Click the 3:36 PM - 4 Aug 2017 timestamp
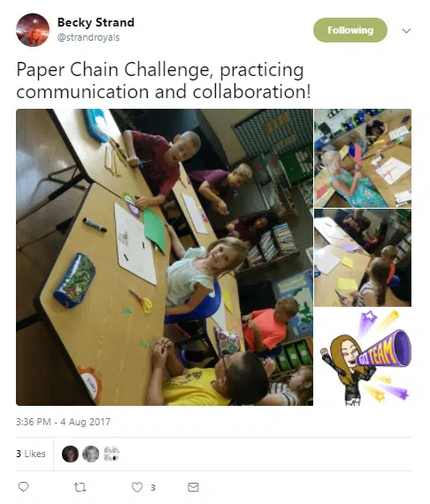Viewport: 430px width, 504px height. click(x=64, y=422)
